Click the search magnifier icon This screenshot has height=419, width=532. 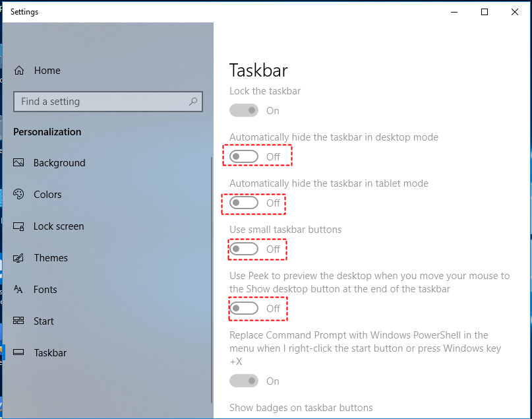193,102
